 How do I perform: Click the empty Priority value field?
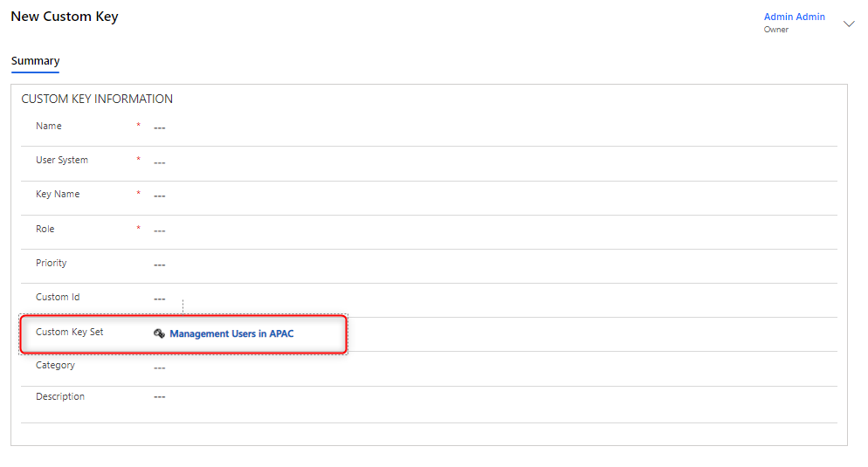pos(160,264)
